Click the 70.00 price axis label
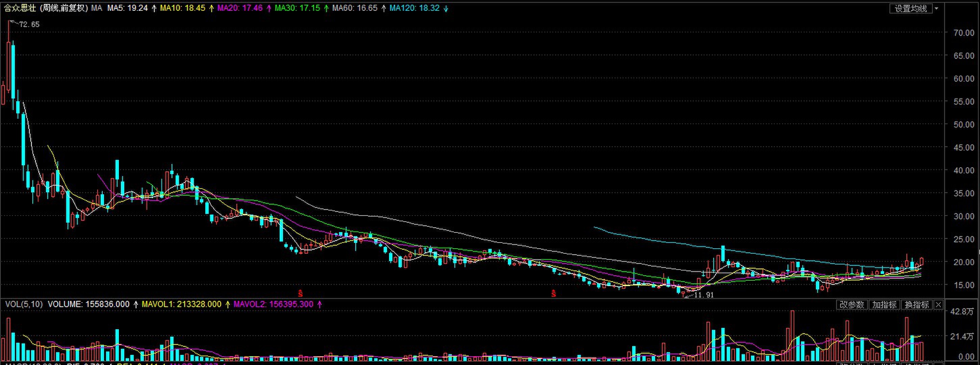This screenshot has width=980, height=365. (x=964, y=33)
